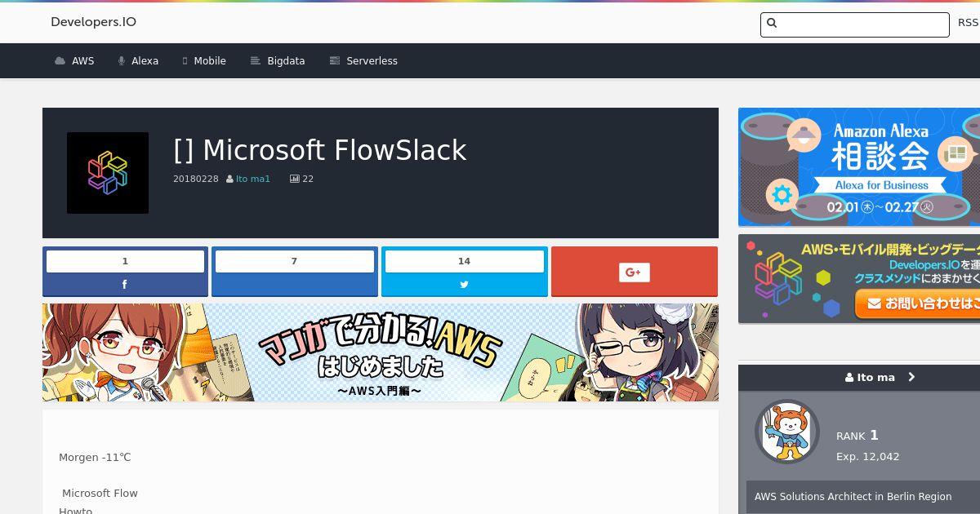Click the blue share button showing 7
Image resolution: width=980 pixels, height=514 pixels.
(294, 272)
